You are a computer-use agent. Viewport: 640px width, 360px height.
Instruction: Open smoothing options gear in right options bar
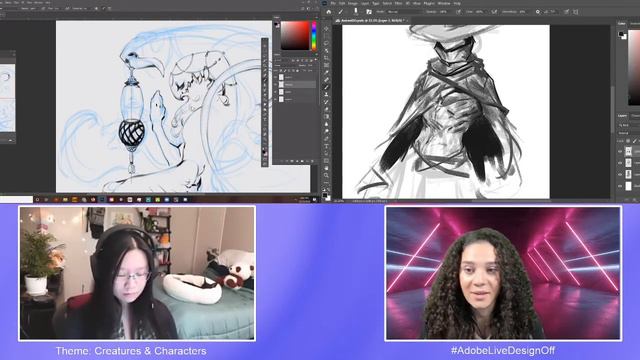click(538, 12)
